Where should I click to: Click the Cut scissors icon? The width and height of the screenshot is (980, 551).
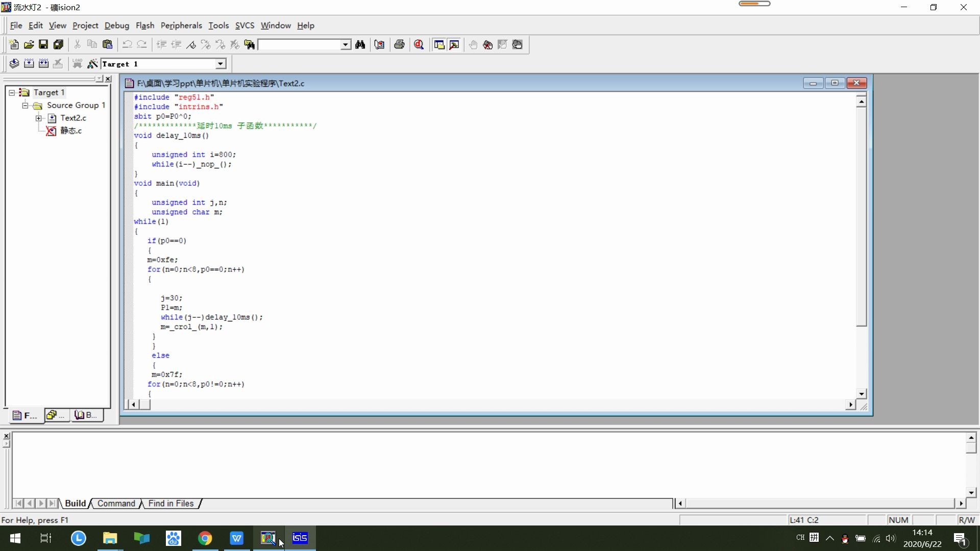click(x=77, y=45)
